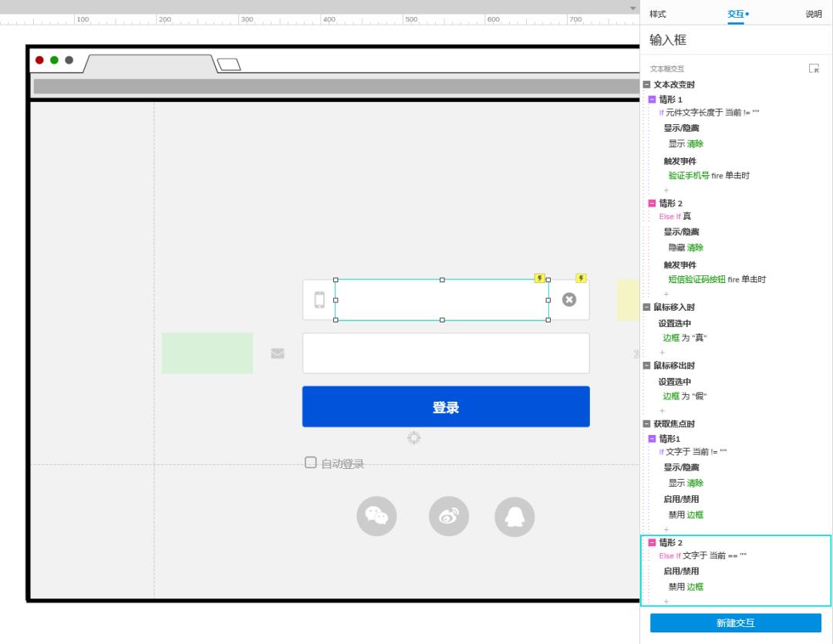Click the red browser window dot
This screenshot has height=644, width=833.
pyautogui.click(x=39, y=60)
